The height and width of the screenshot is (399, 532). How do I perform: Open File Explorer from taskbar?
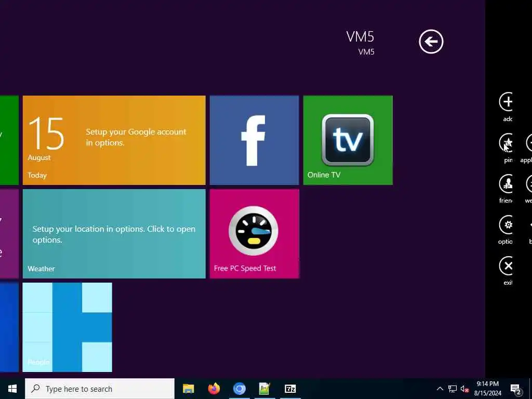pyautogui.click(x=188, y=389)
